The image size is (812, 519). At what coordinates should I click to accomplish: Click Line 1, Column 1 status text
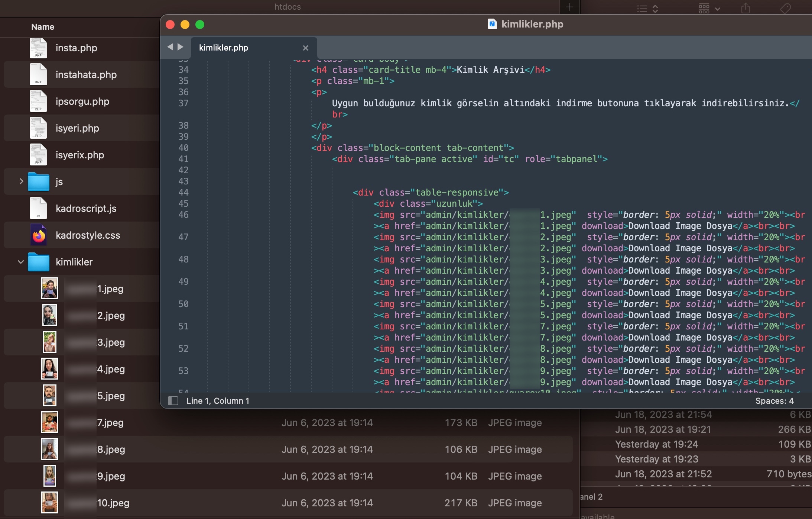coord(218,401)
